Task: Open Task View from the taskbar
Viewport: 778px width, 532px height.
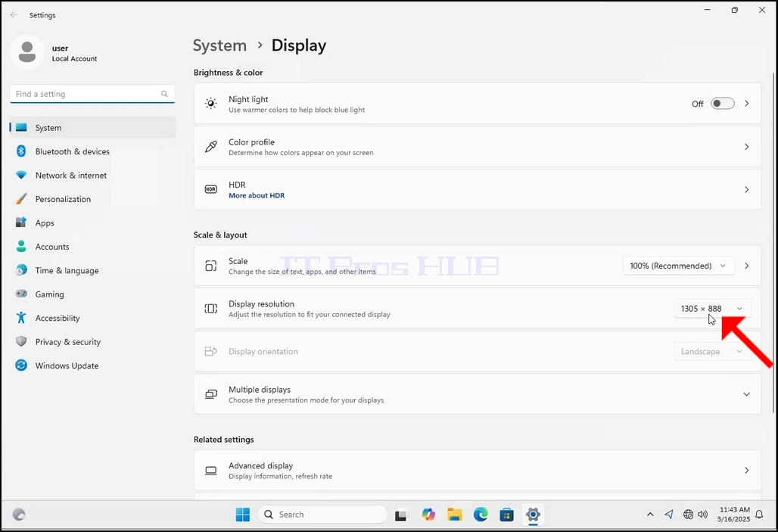Action: click(400, 515)
